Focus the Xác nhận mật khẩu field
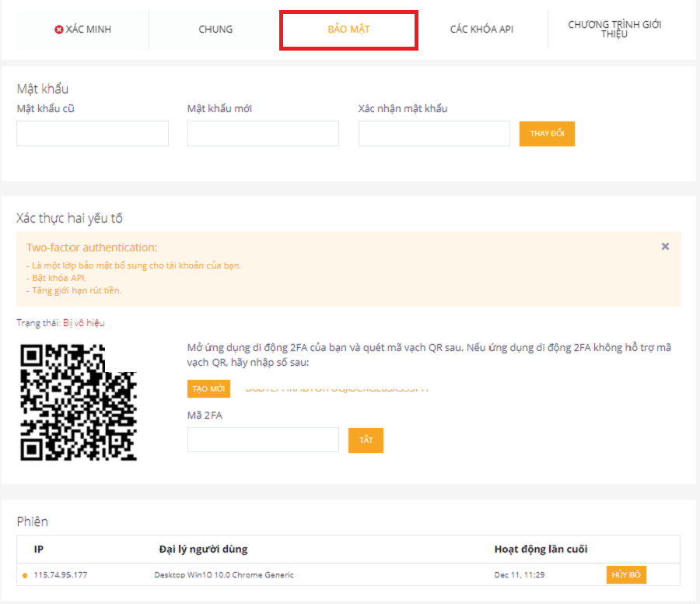Viewport: 700px width, 604px height. point(434,133)
